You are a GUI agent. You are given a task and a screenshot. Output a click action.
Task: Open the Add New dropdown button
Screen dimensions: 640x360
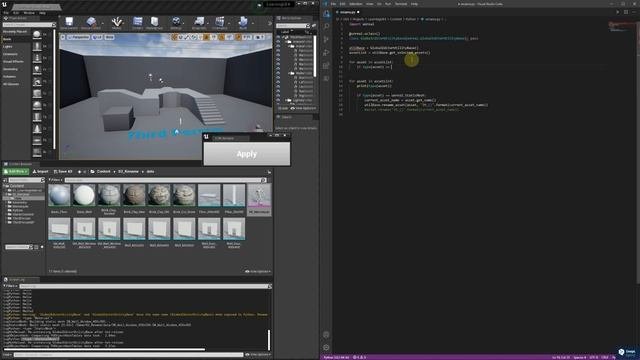[16, 172]
